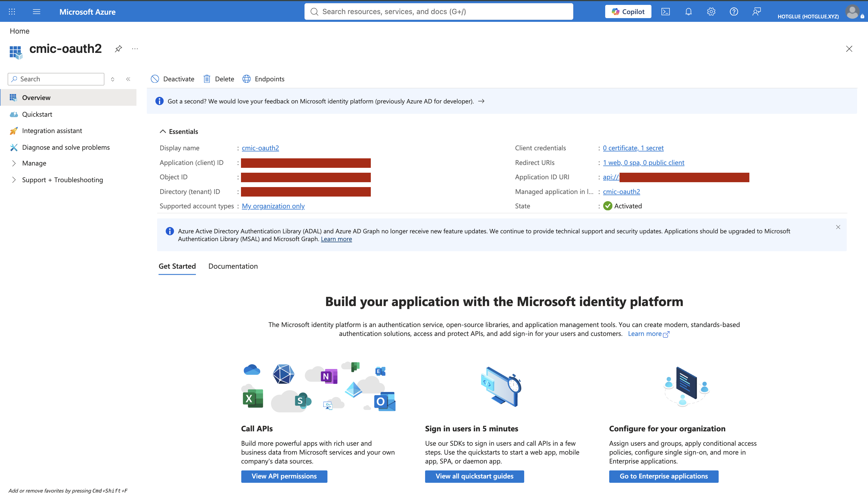Open the cmic-oauth2 display name link
This screenshot has width=868, height=496.
[x=261, y=148]
